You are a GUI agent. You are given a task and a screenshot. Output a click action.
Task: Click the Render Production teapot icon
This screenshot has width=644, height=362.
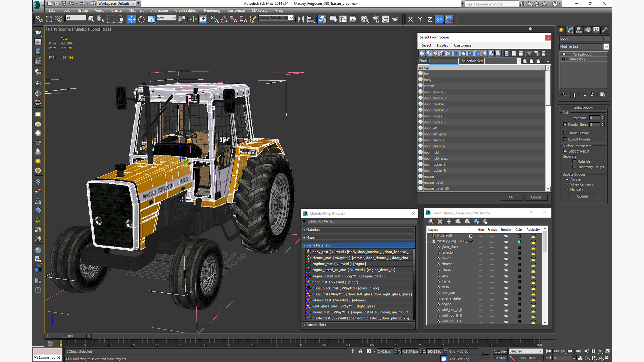click(395, 19)
